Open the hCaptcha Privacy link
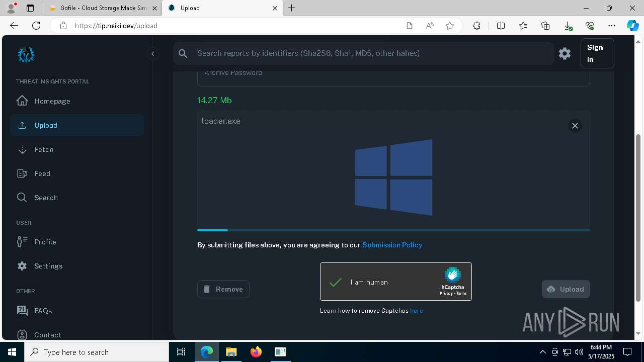This screenshot has width=644, height=362. pos(446,293)
